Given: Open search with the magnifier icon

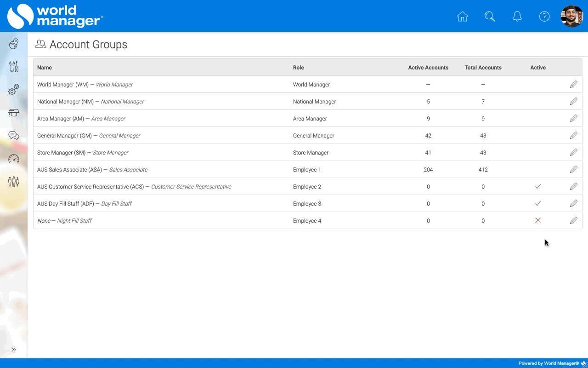Looking at the screenshot, I should pos(490,17).
